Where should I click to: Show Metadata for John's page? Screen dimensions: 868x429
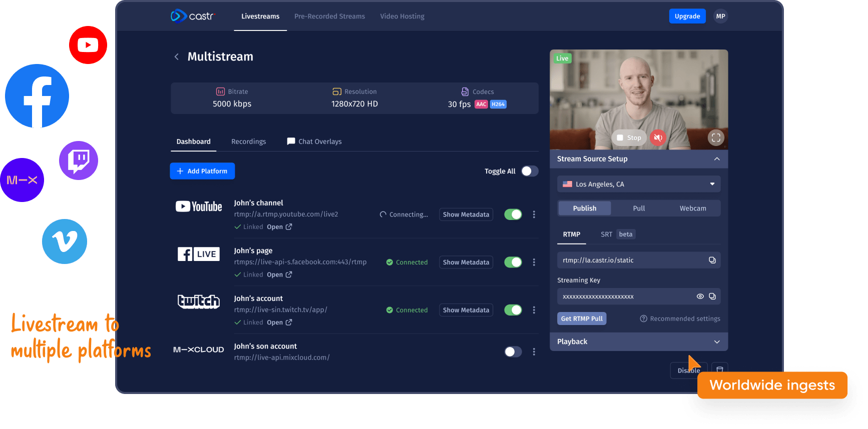tap(466, 262)
